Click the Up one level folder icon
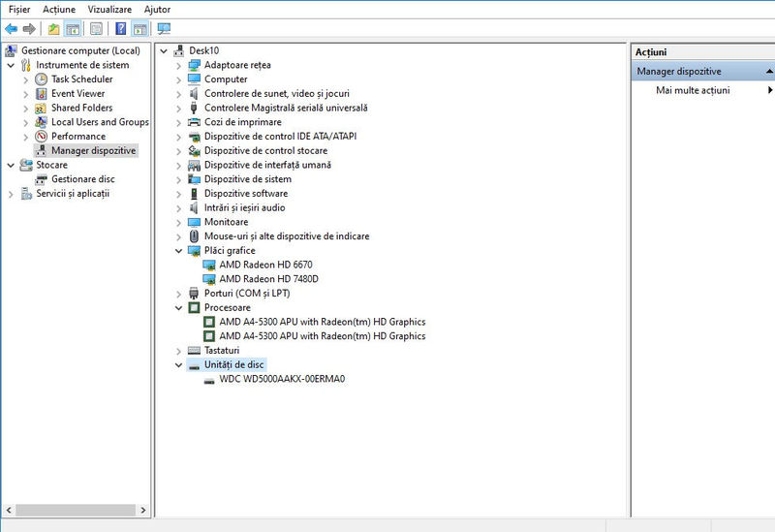Screen dimensions: 775x532 [53, 29]
